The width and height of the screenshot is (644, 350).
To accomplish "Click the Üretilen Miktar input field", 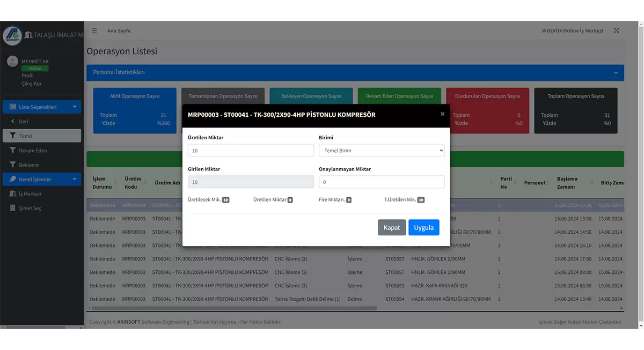I will click(251, 151).
